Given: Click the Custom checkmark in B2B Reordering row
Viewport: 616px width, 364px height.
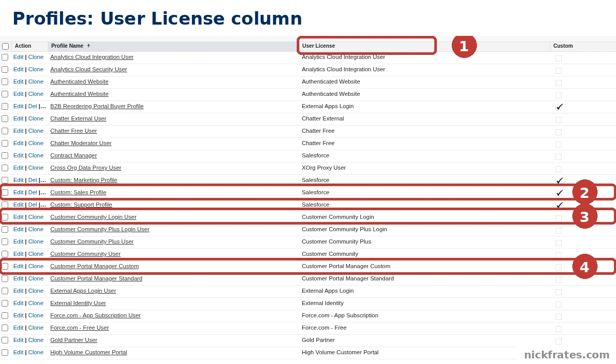Looking at the screenshot, I should (x=560, y=107).
